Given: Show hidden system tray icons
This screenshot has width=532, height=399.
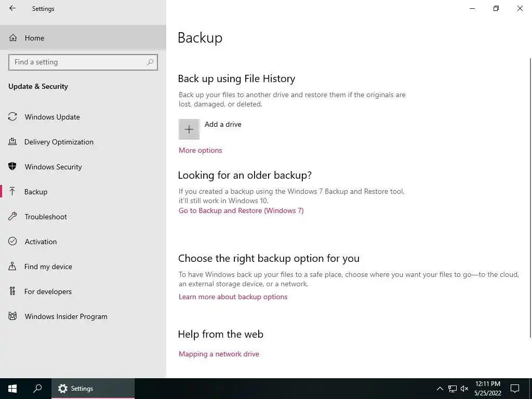Looking at the screenshot, I should pyautogui.click(x=440, y=388).
